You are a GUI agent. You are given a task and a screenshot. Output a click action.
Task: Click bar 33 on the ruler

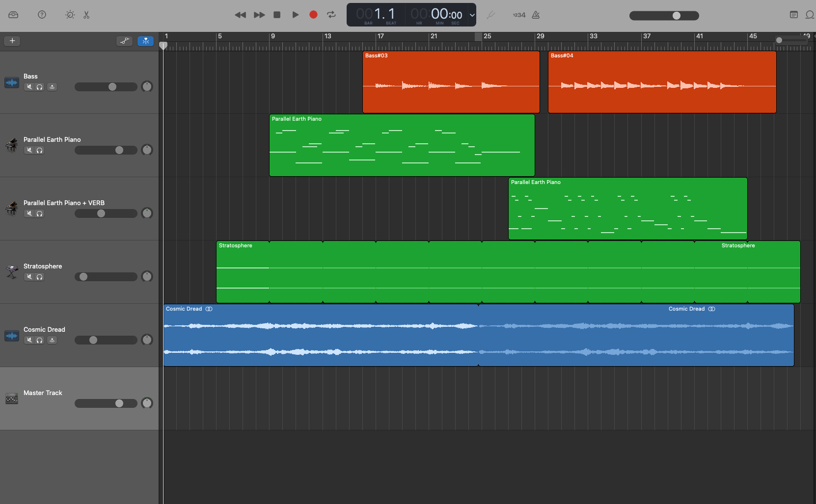pos(594,36)
